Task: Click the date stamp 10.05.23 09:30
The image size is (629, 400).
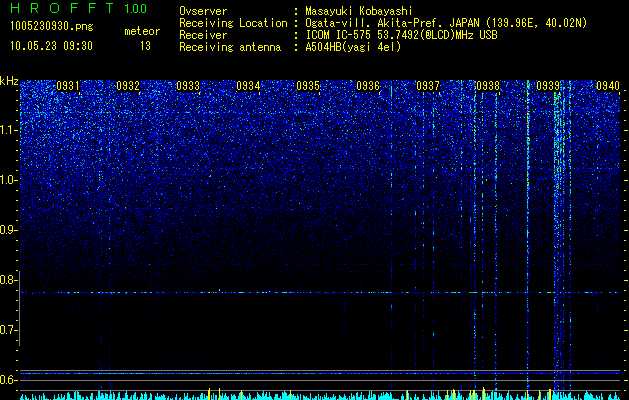Action: [x=51, y=46]
